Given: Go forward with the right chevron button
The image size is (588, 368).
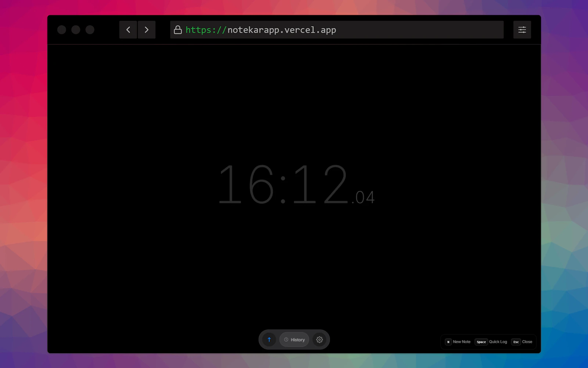Looking at the screenshot, I should coord(147,30).
